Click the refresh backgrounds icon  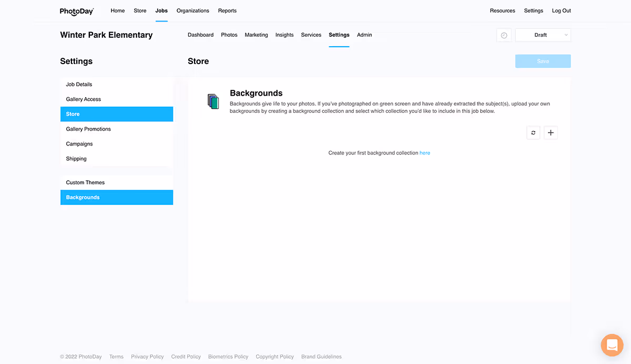tap(533, 133)
